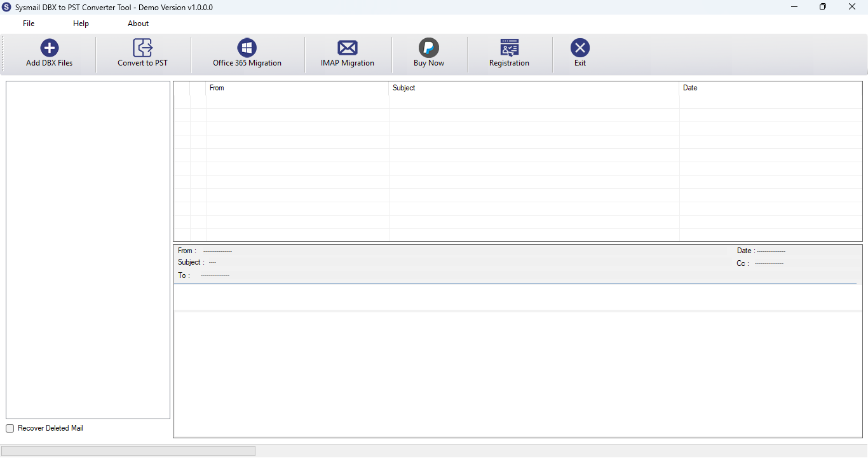
Task: Click the Buy Now PayPal icon
Action: pos(429,48)
